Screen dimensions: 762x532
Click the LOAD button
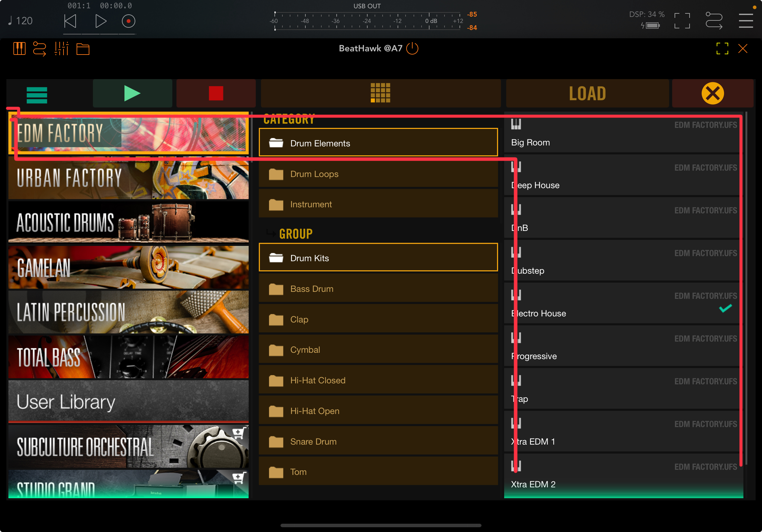(587, 93)
